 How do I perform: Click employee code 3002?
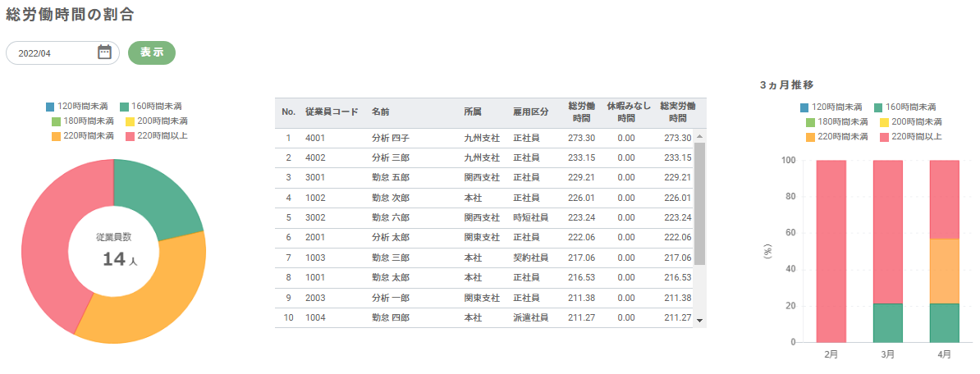(x=315, y=218)
